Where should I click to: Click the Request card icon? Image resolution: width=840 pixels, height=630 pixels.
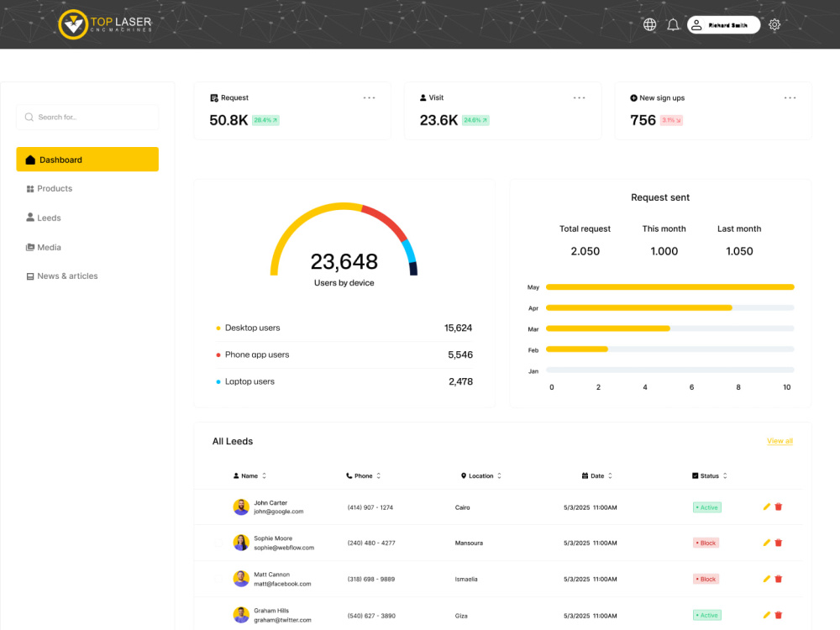(213, 98)
